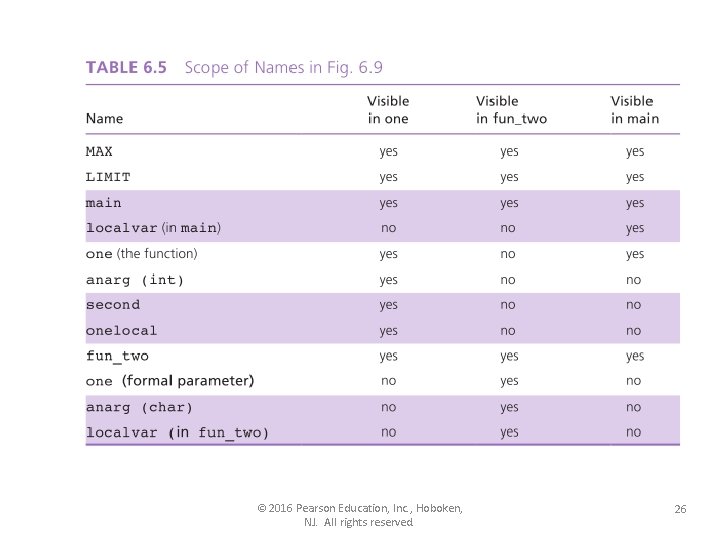Click the localvar (in fun_two) row label
Screen dimensions: 720x540
(177, 433)
